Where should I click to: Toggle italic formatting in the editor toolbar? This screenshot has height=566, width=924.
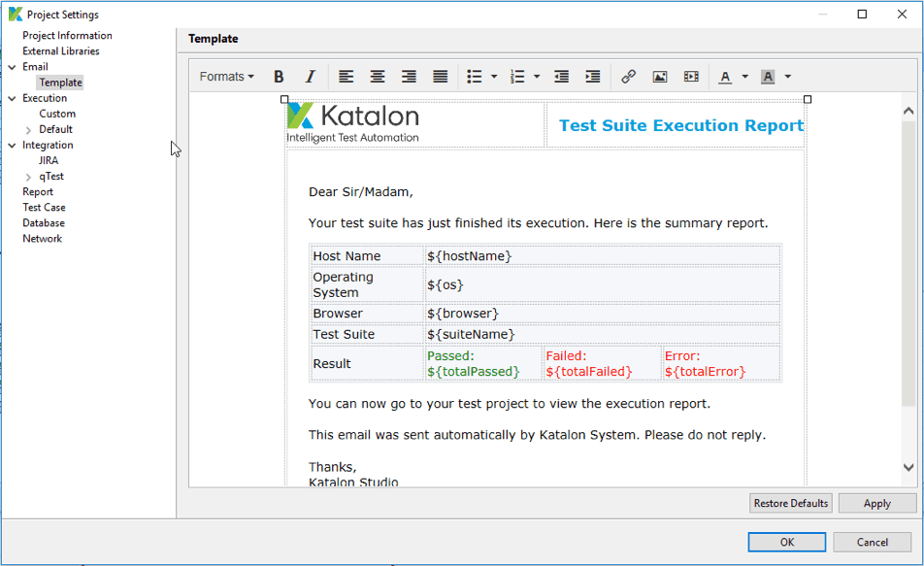click(310, 77)
